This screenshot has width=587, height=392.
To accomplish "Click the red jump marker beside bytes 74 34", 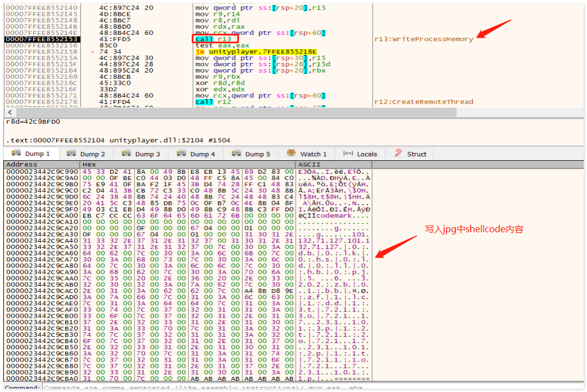I will tap(92, 52).
